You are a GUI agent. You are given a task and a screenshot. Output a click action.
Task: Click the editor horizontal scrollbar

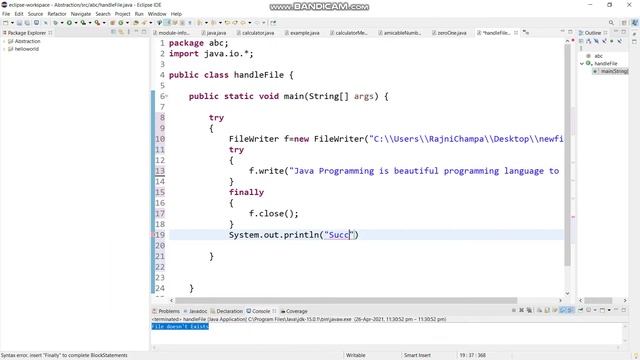346,300
